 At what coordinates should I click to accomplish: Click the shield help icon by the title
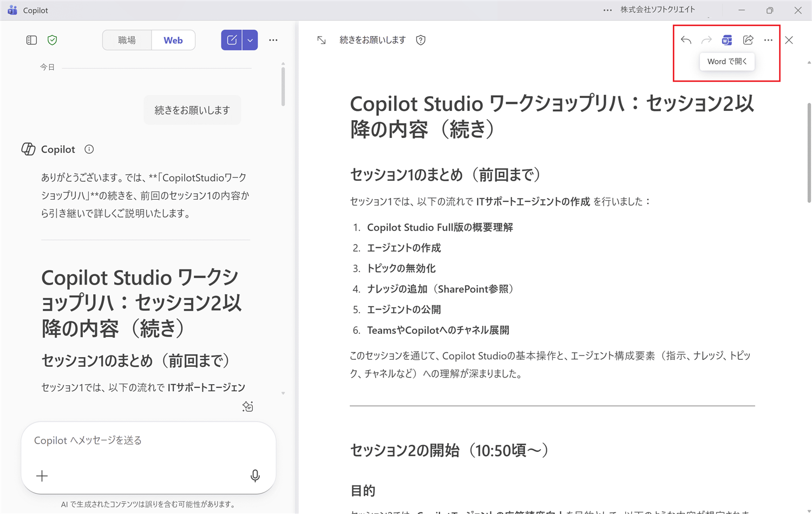point(421,39)
